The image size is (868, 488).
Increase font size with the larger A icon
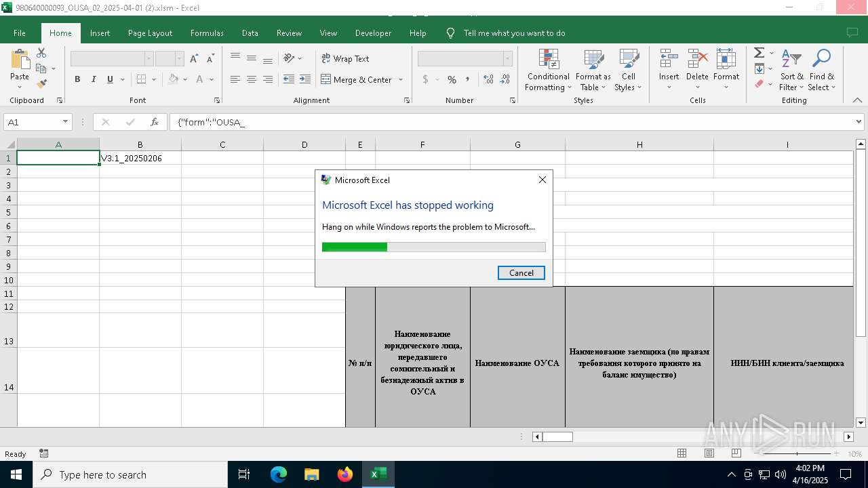click(x=194, y=59)
